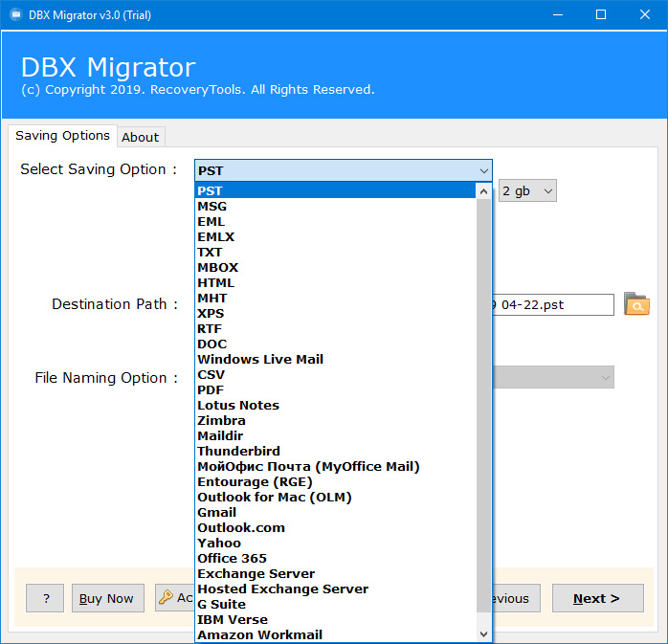Click the Next > button
The width and height of the screenshot is (668, 644).
click(x=597, y=598)
